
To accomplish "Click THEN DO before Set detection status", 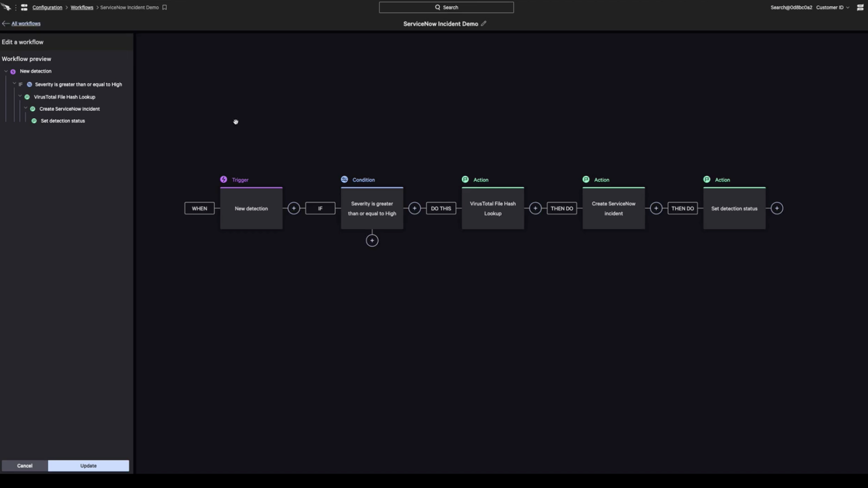I will pos(683,208).
